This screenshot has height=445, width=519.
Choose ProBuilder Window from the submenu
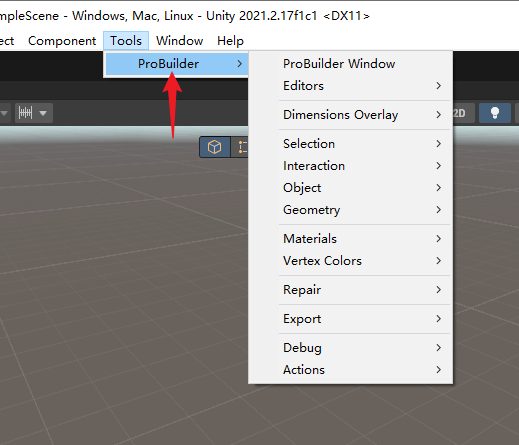click(x=350, y=64)
